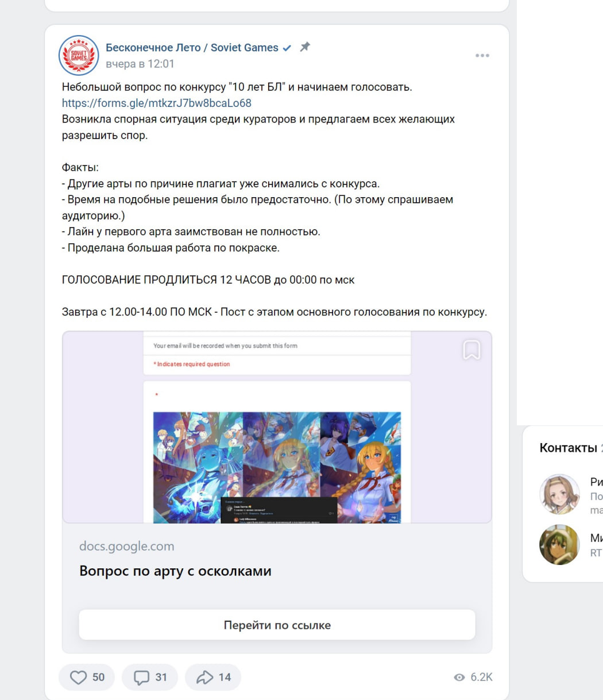Share the post with the arrow icon
The height and width of the screenshot is (700, 603).
204,678
